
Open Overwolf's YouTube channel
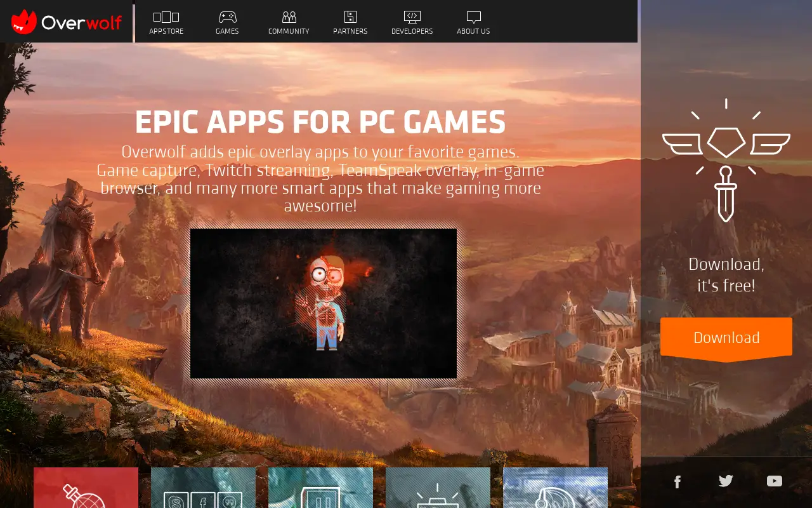[x=775, y=481]
